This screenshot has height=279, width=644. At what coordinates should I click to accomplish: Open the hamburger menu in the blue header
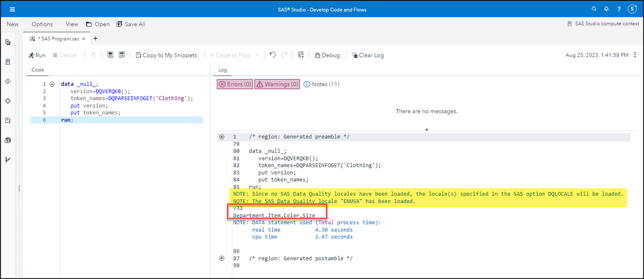12,9
